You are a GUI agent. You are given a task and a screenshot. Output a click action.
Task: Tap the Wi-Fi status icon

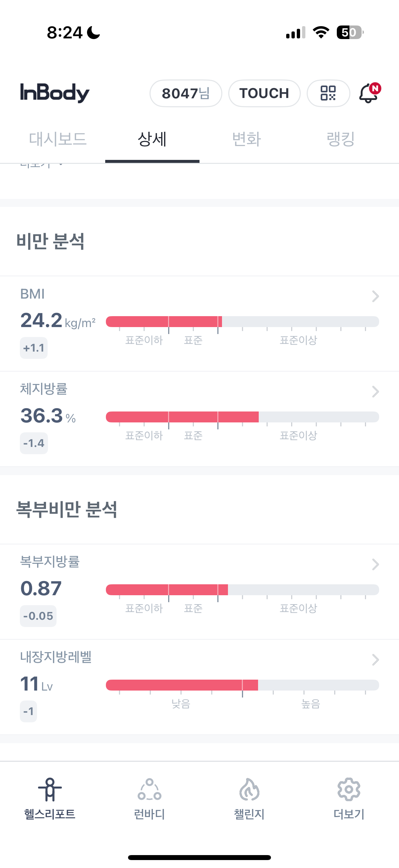[x=321, y=33]
